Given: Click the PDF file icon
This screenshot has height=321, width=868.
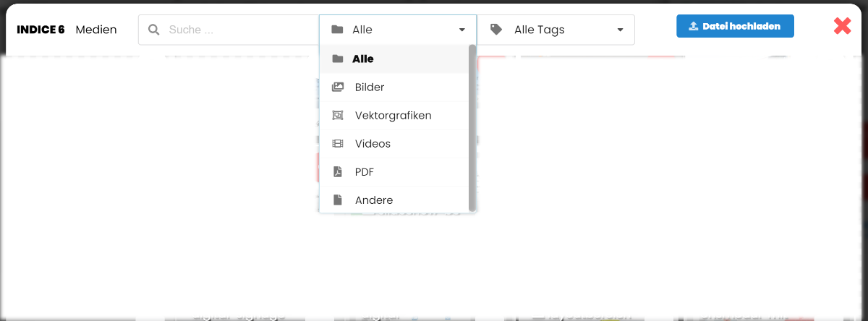Looking at the screenshot, I should point(338,172).
